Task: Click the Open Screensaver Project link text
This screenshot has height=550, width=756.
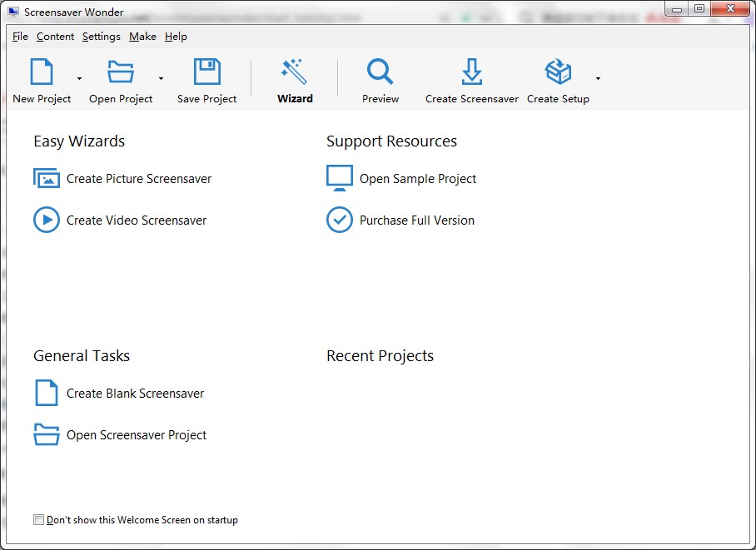Action: point(137,435)
